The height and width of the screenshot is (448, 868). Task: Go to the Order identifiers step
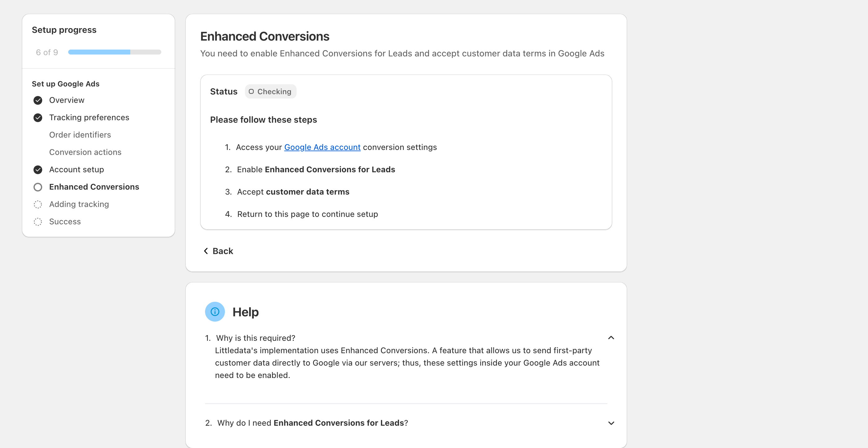point(80,135)
